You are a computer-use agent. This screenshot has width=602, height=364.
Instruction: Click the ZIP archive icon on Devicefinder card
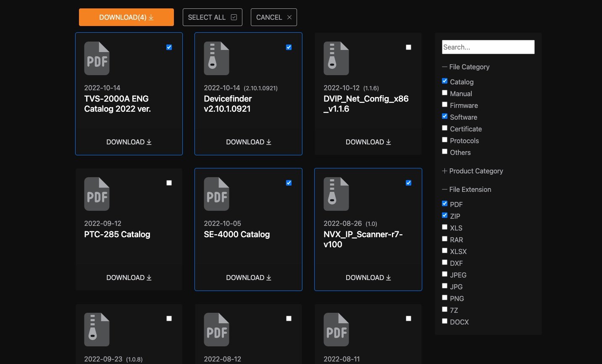click(x=216, y=58)
